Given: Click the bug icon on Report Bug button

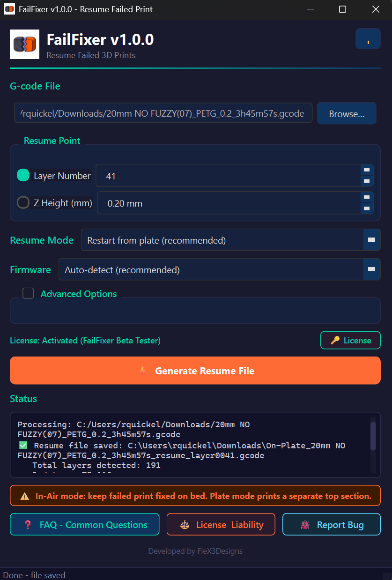Looking at the screenshot, I should pyautogui.click(x=305, y=524).
